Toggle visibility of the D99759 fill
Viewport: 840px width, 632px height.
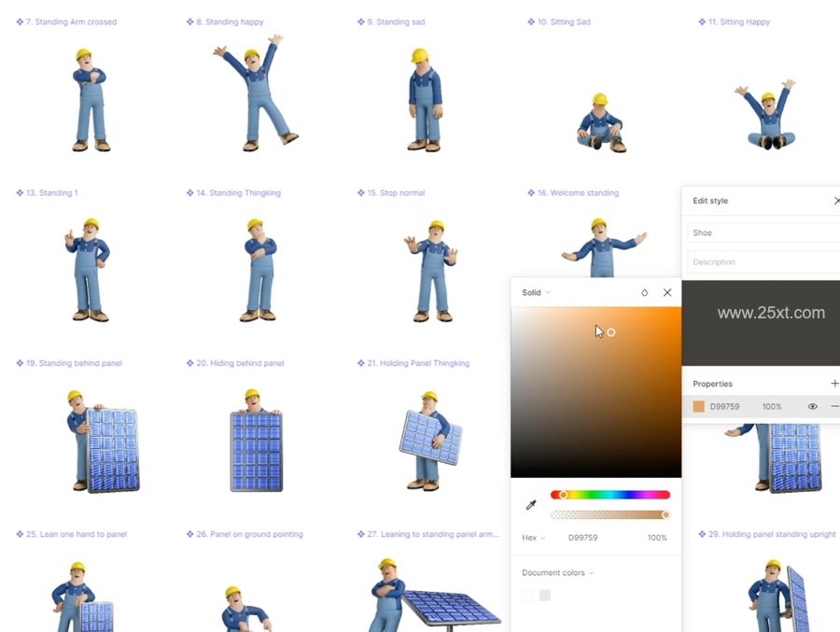pos(812,407)
